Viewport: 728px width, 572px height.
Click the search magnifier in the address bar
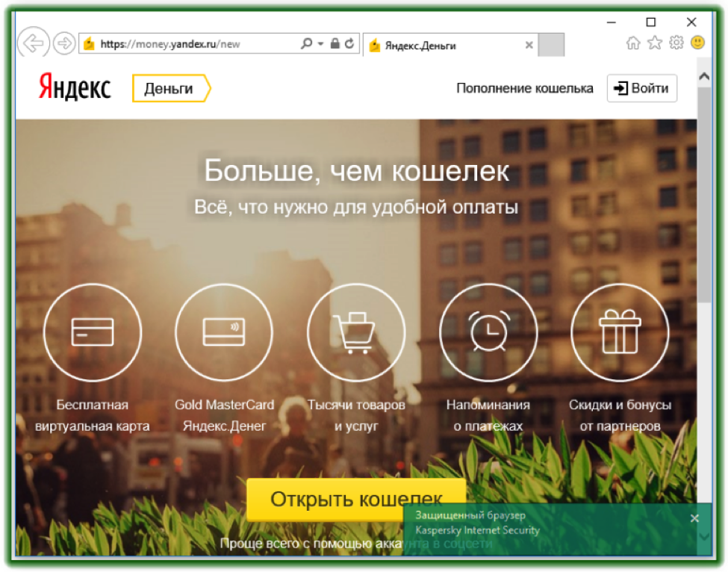(x=306, y=43)
